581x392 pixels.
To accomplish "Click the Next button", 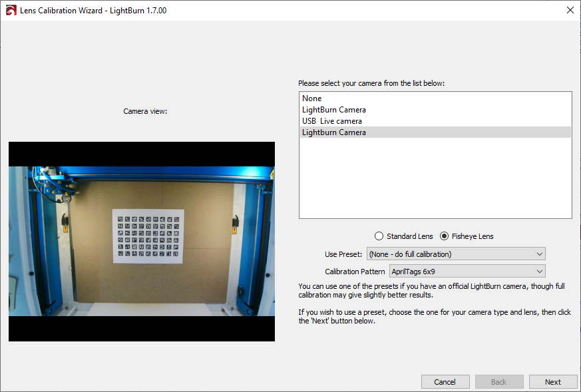I will pos(553,381).
